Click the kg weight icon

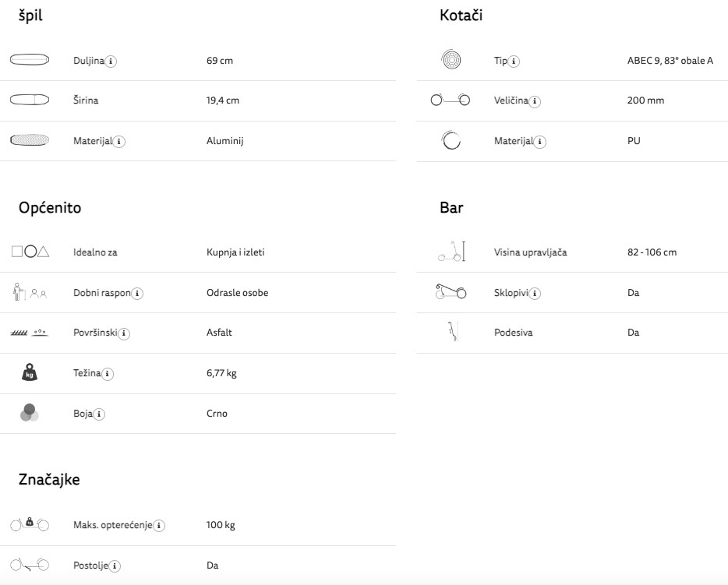(x=30, y=372)
